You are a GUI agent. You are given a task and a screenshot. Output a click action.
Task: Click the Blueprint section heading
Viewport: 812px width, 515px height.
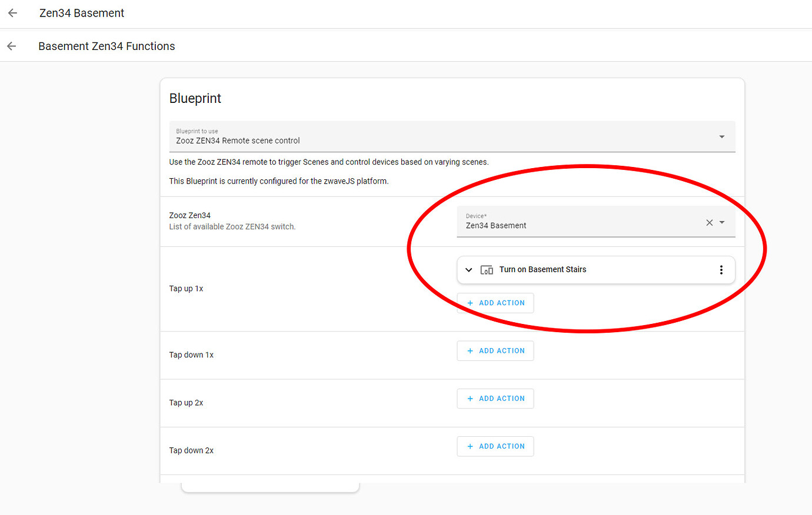coord(195,98)
